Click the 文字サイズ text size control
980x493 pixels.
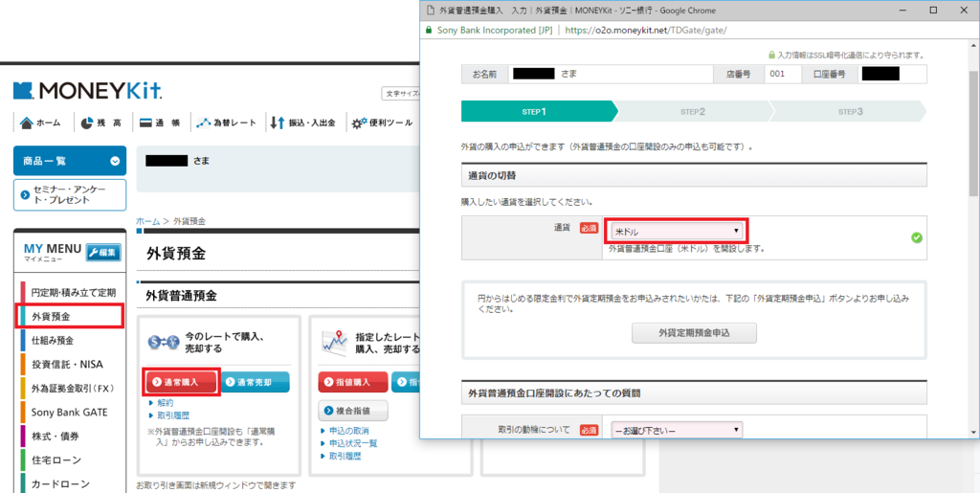coord(401,94)
